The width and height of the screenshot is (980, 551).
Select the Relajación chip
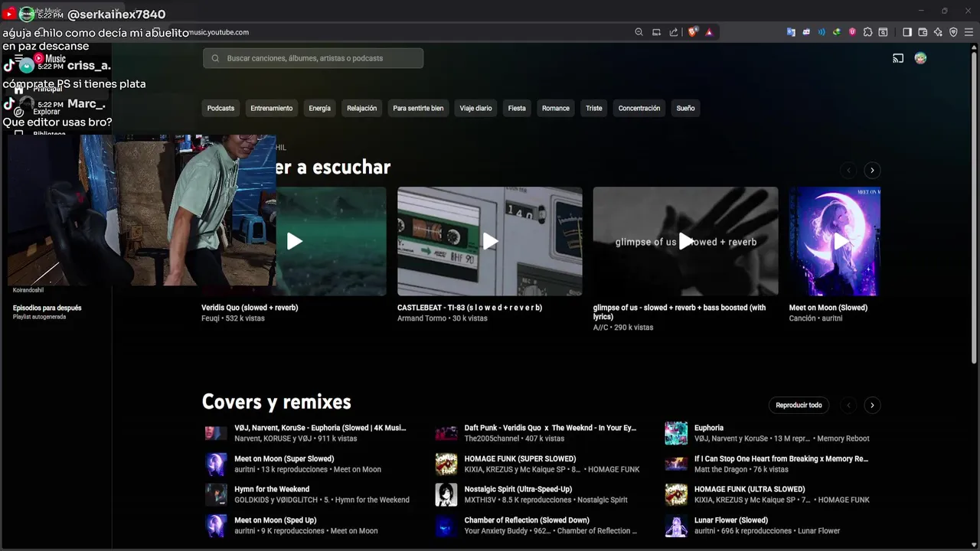[361, 108]
